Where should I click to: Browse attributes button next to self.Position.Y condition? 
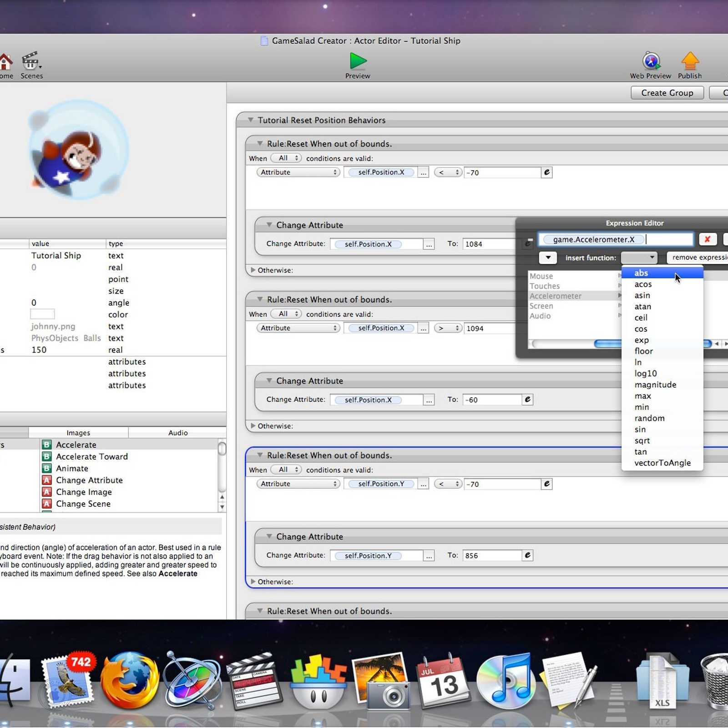click(x=424, y=484)
